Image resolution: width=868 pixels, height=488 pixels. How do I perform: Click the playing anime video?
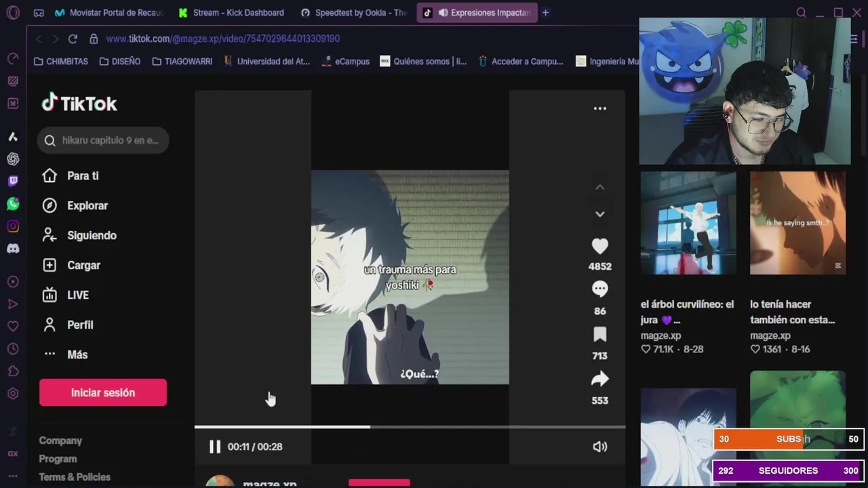tap(410, 277)
